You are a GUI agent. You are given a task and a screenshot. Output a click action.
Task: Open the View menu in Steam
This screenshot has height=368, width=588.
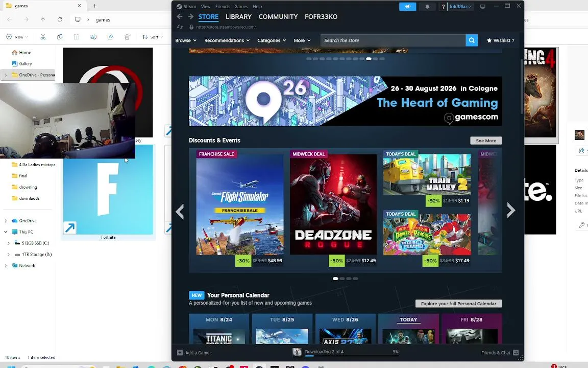(x=206, y=6)
